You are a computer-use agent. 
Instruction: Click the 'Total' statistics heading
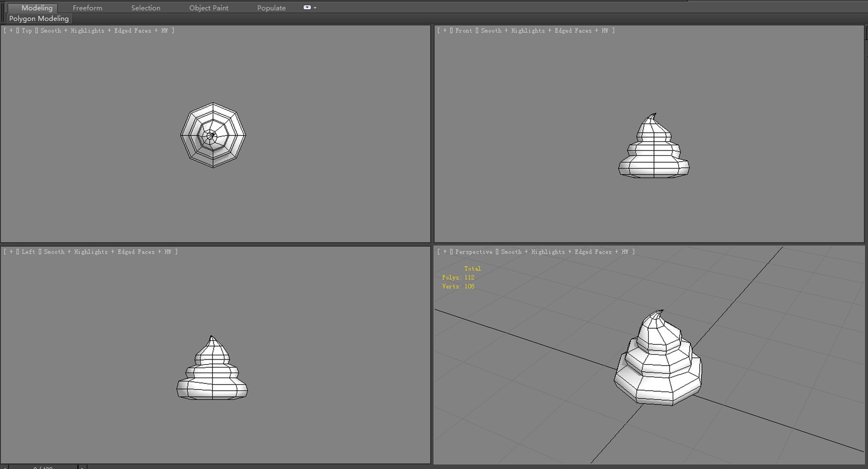click(x=472, y=268)
